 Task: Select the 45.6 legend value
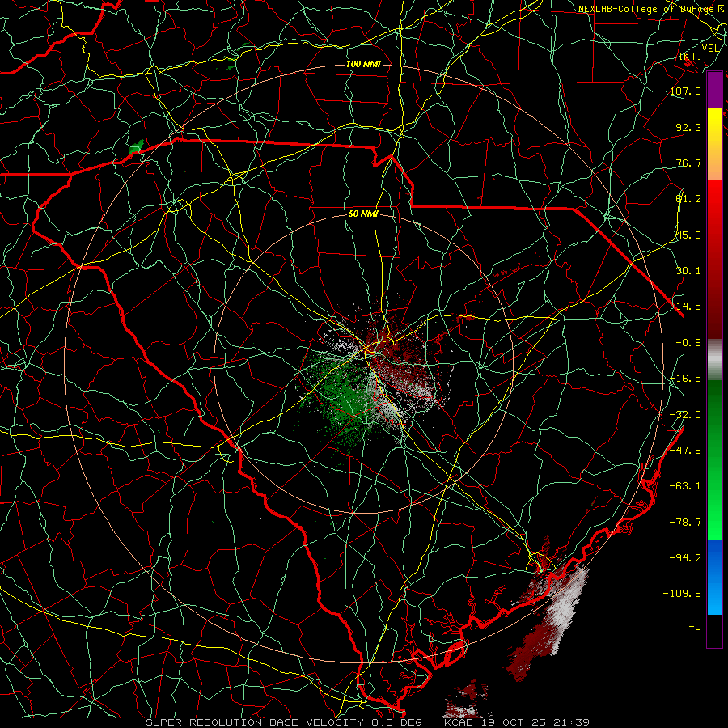pyautogui.click(x=688, y=235)
